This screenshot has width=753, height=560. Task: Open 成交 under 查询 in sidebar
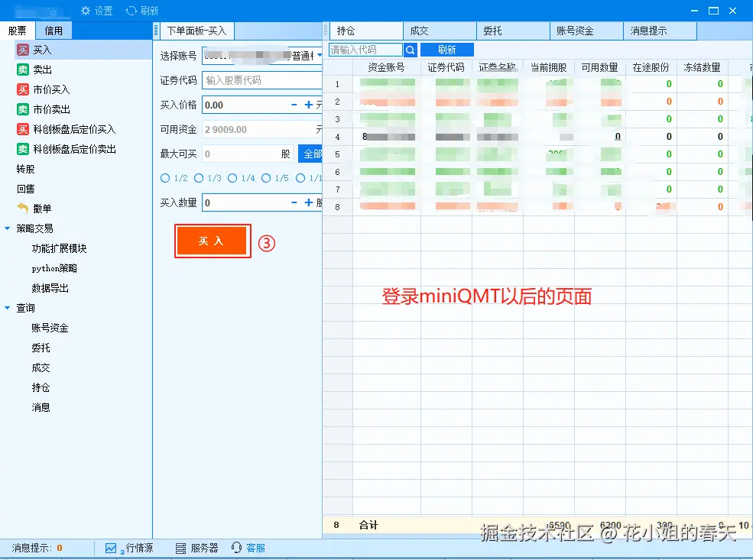(x=41, y=367)
